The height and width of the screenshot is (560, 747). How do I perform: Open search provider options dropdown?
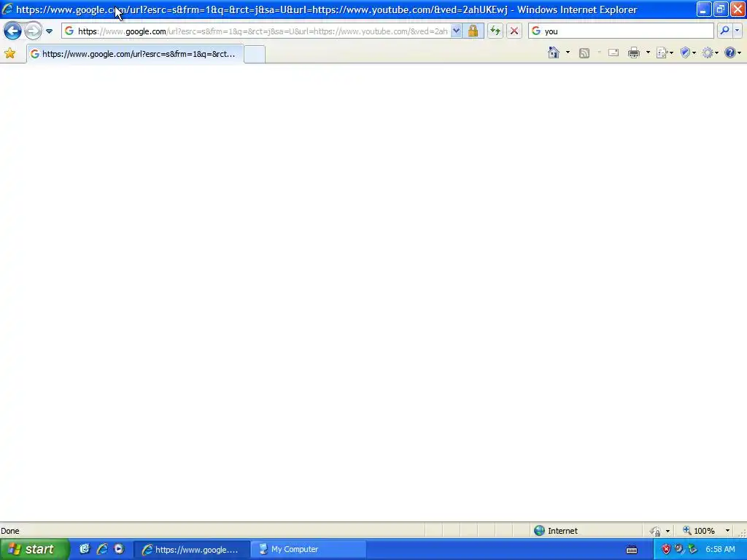click(x=737, y=31)
